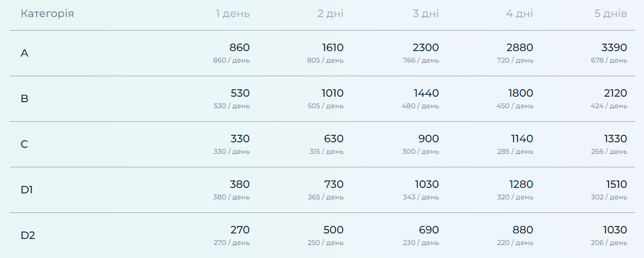644x258 pixels.
Task: Click the 2 дні column header
Action: pyautogui.click(x=330, y=14)
